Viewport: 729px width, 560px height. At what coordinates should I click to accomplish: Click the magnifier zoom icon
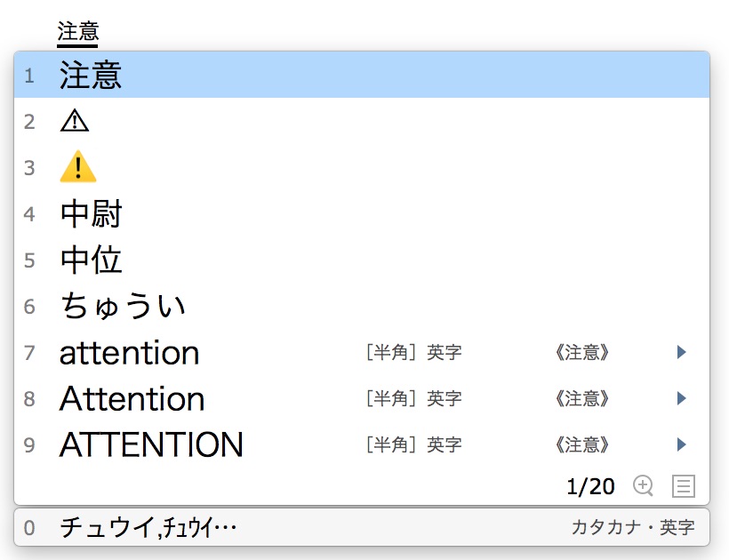pyautogui.click(x=643, y=485)
